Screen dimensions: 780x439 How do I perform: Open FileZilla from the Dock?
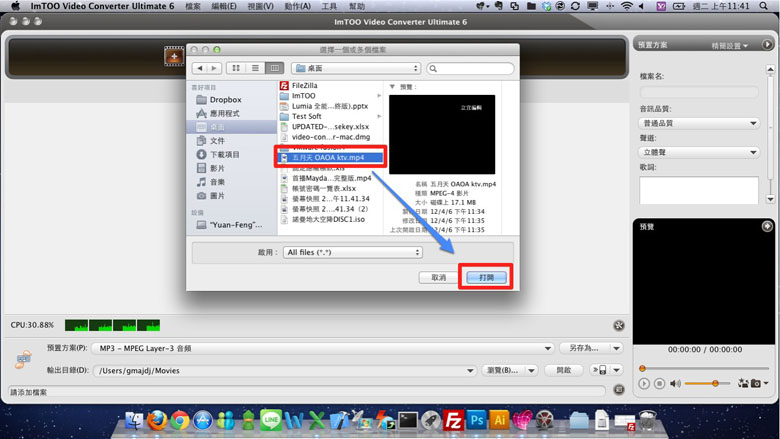(x=453, y=421)
